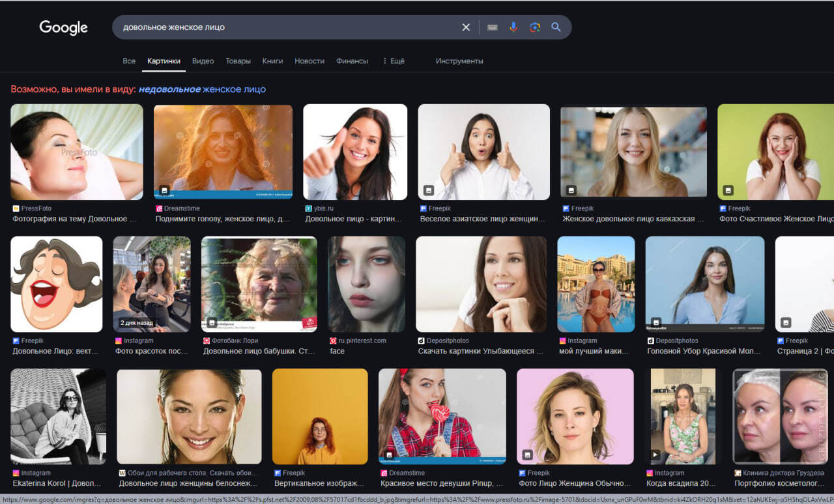The height and width of the screenshot is (504, 834).
Task: Open Google Lens image search icon
Action: [535, 27]
